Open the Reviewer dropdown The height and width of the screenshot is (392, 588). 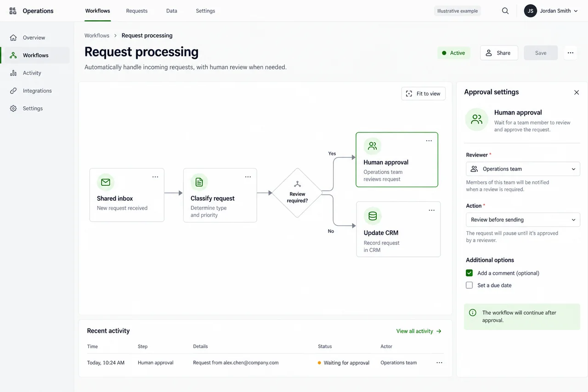click(x=523, y=169)
